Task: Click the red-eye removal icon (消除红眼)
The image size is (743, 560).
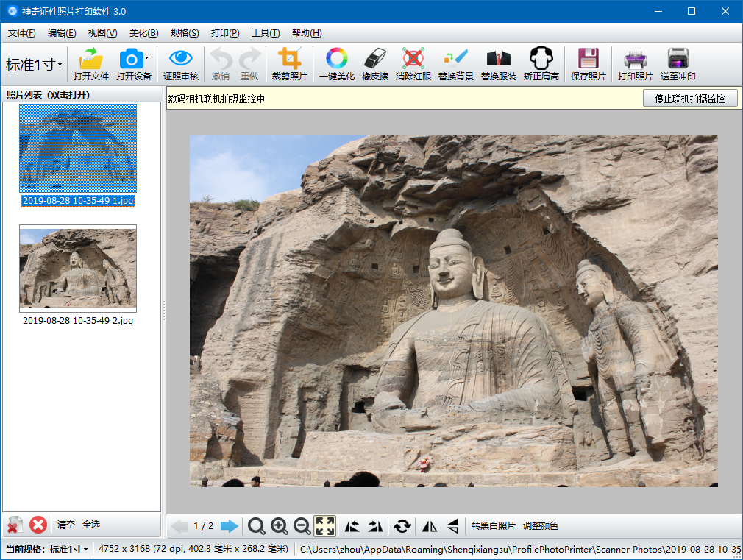Action: 413,64
